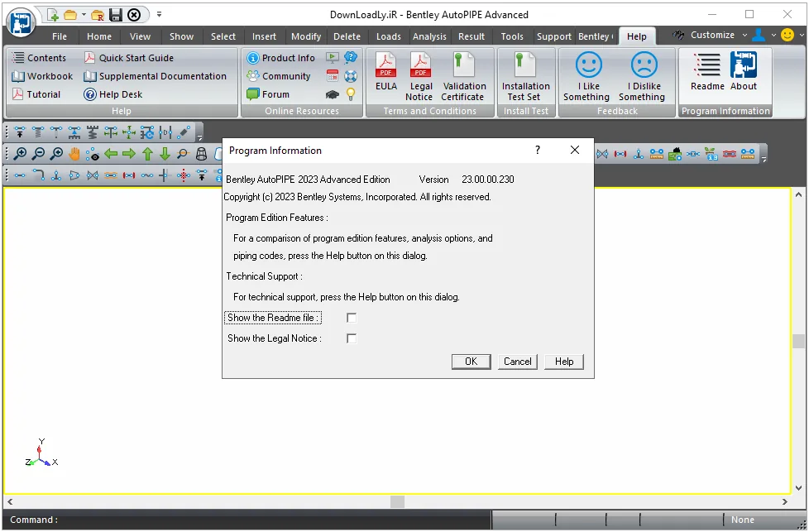Click the vertical scrollbar thumb
Screen dimensions: 809x532
(799, 342)
